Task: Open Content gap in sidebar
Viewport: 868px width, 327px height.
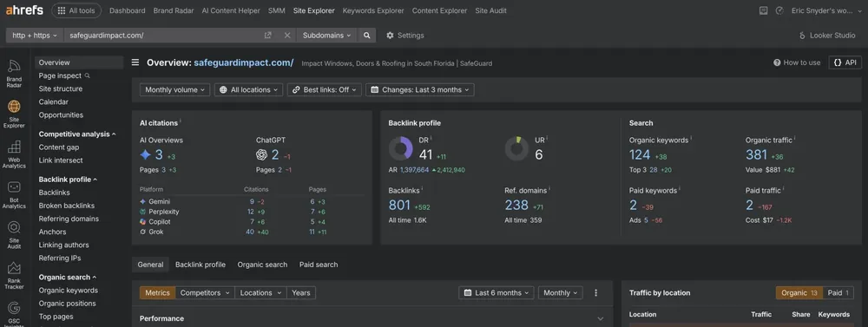Action: (59, 147)
